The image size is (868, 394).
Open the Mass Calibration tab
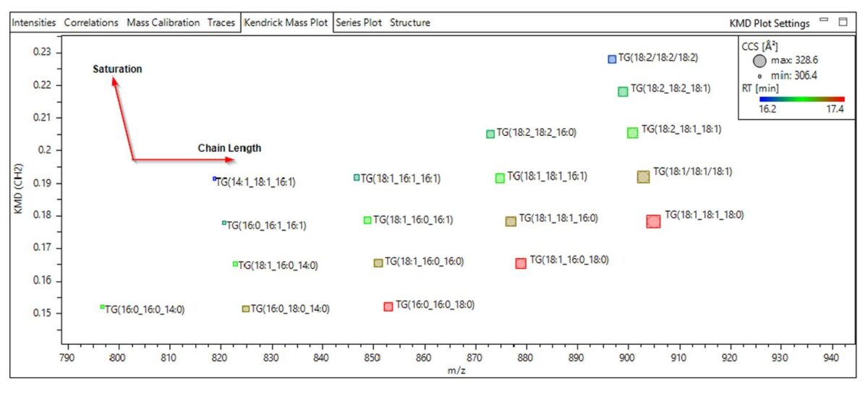[x=163, y=22]
